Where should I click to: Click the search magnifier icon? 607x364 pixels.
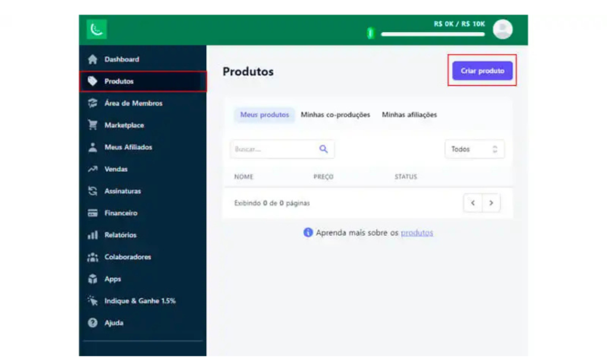tap(324, 149)
